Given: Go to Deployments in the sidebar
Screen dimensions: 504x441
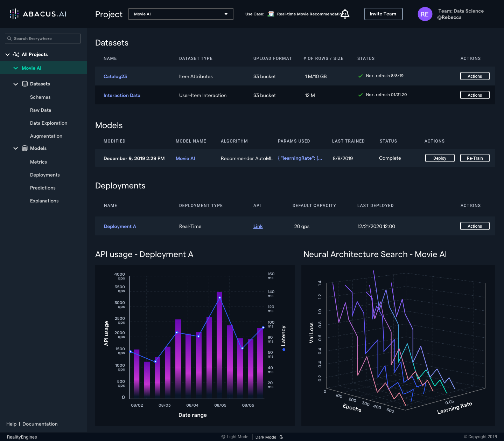Looking at the screenshot, I should [x=45, y=175].
